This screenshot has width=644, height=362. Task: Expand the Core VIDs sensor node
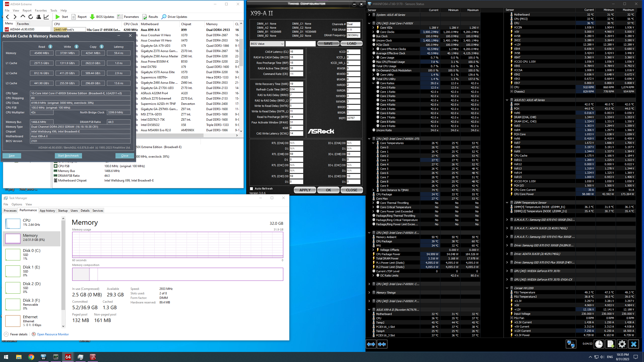pos(373,28)
